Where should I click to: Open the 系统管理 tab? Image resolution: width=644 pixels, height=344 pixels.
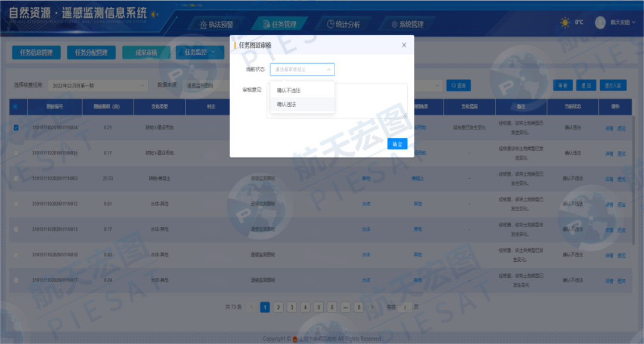pos(407,24)
